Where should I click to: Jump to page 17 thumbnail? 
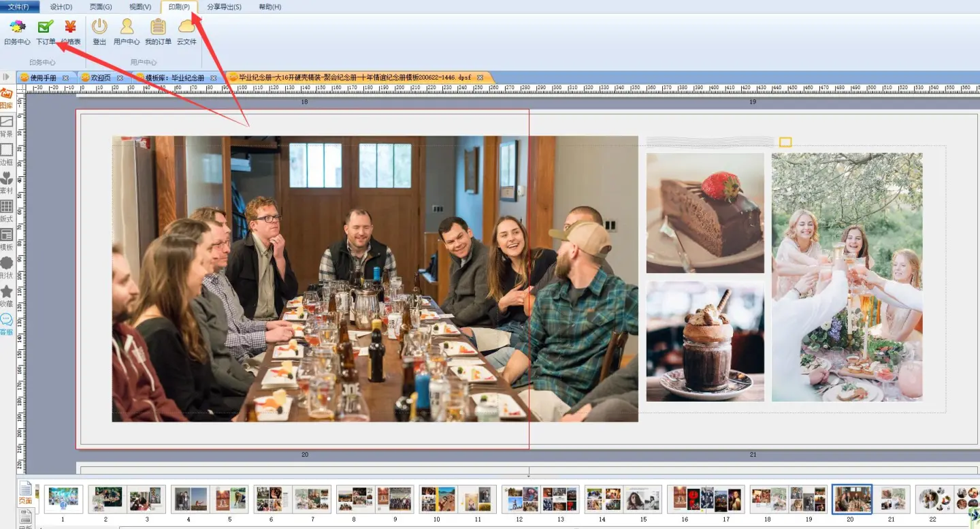725,499
